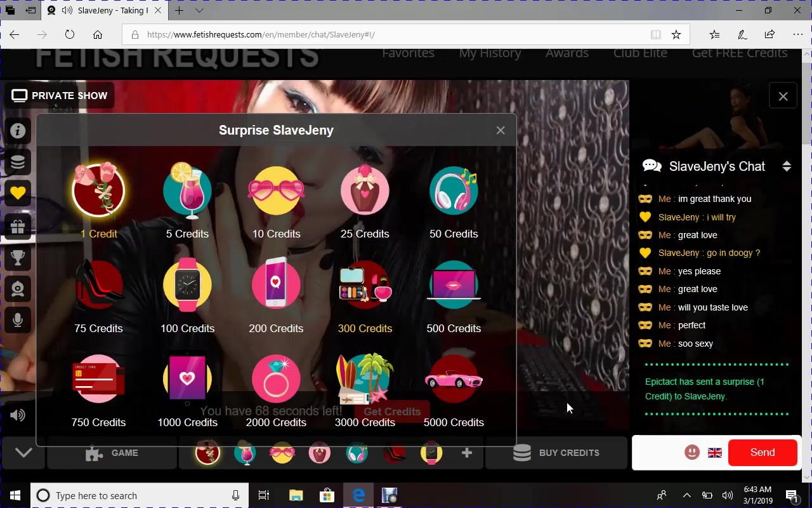The image size is (812, 508).
Task: Click the Send chat button
Action: pos(762,453)
